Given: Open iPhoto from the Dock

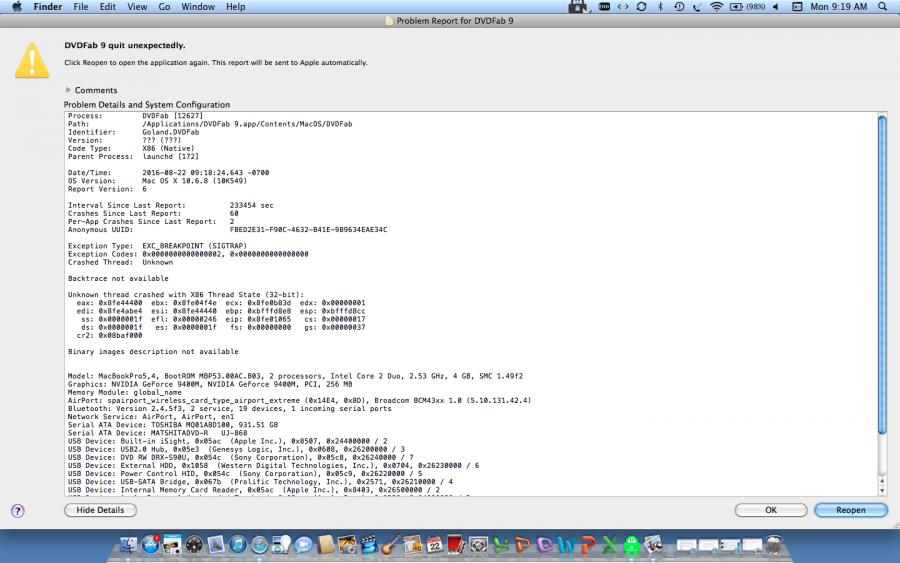Looking at the screenshot, I should click(347, 545).
